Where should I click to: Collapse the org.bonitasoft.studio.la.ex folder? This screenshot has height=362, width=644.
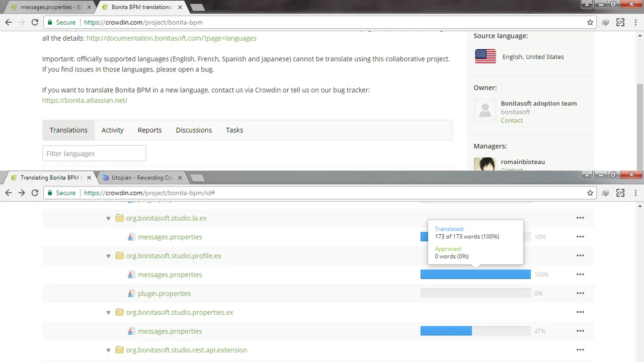[108, 219]
